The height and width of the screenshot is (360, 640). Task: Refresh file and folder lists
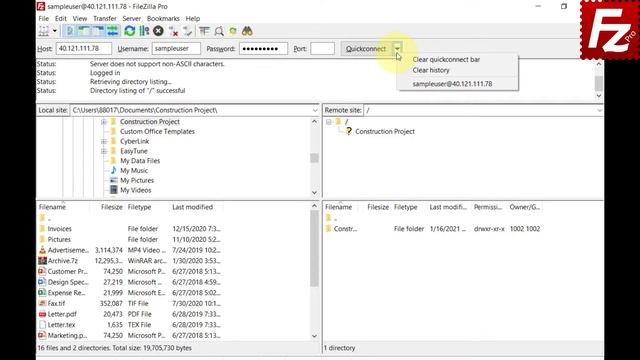(x=130, y=31)
